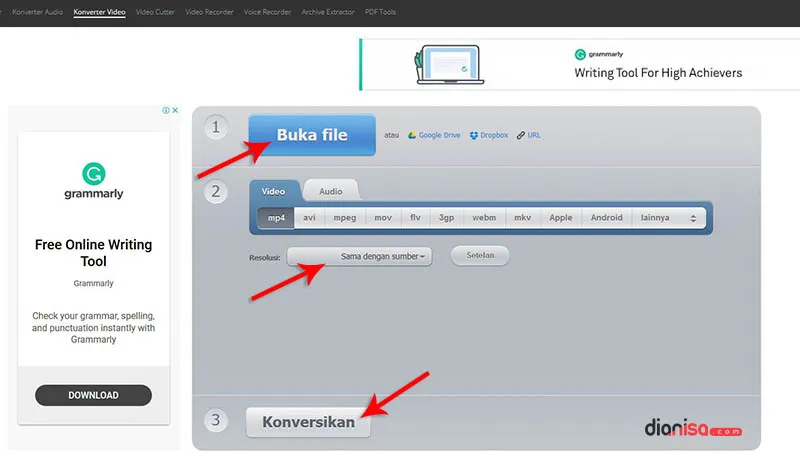Click Writing Tool For High Achievers headline
Screen dimensions: 800x459
pyautogui.click(x=658, y=73)
